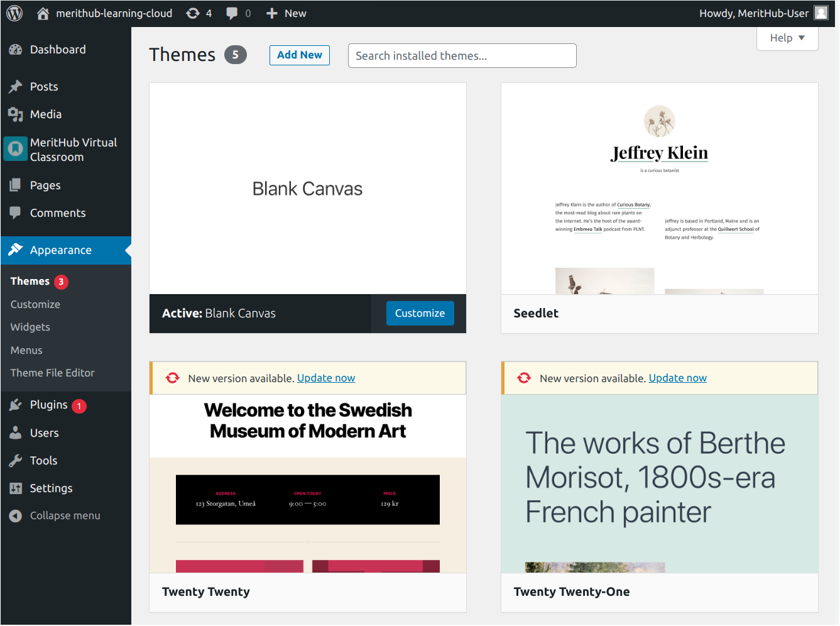
Task: Open the WordPress logo menu
Action: pyautogui.click(x=14, y=13)
